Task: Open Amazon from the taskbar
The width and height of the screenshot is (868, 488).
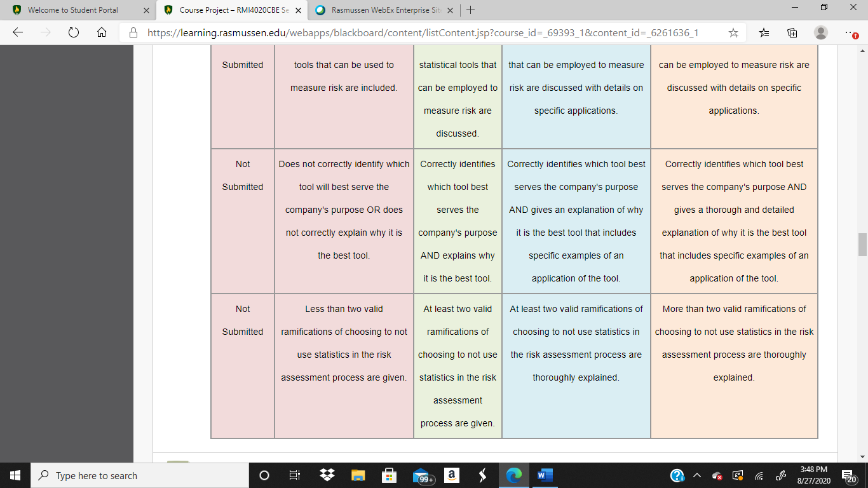Action: coord(452,475)
